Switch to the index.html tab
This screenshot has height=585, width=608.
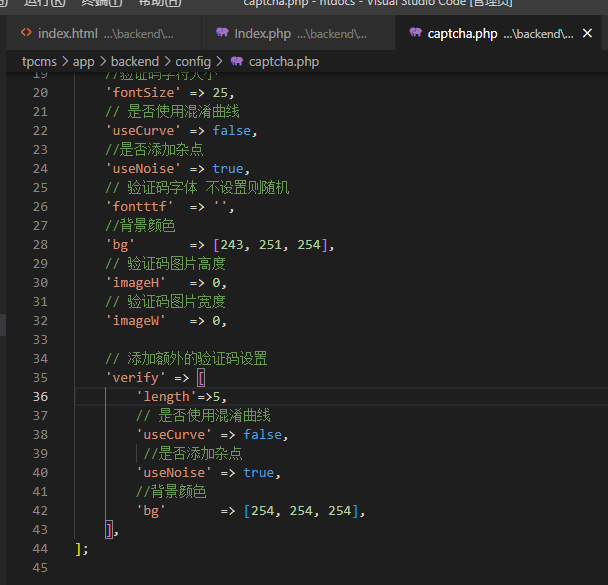104,33
